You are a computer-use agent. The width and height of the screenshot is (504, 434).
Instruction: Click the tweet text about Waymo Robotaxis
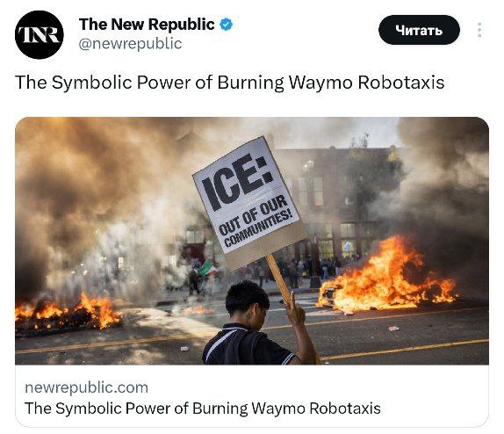click(x=229, y=83)
